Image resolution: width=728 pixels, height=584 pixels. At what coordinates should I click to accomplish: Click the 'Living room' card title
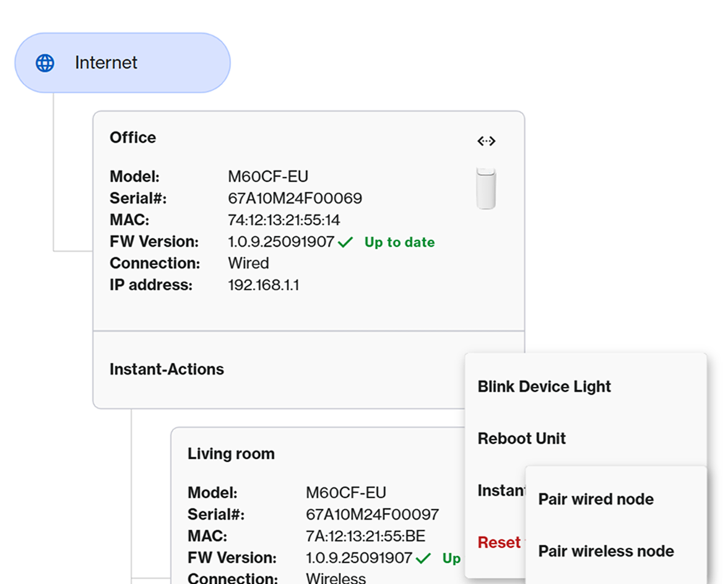(231, 453)
